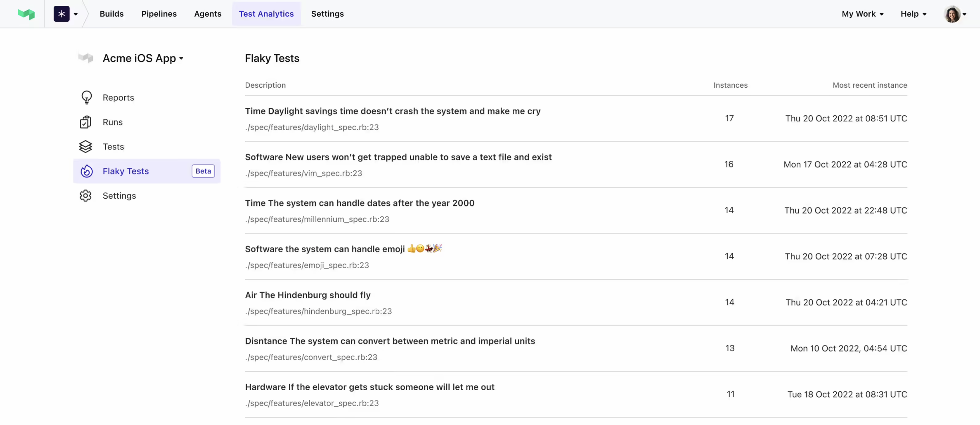Viewport: 980px width, 425px height.
Task: Expand the organization switcher arrow
Action: pyautogui.click(x=76, y=15)
